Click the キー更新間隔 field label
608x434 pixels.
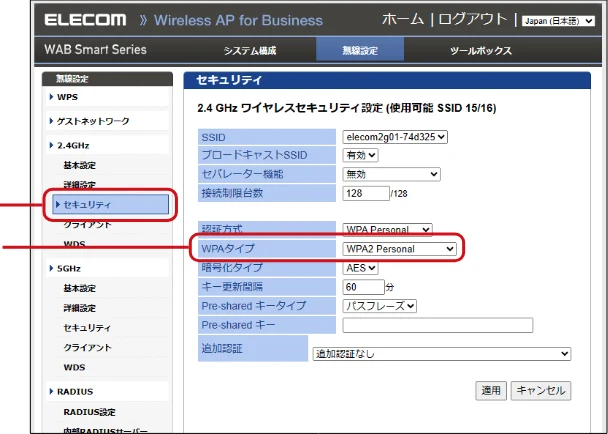click(232, 287)
